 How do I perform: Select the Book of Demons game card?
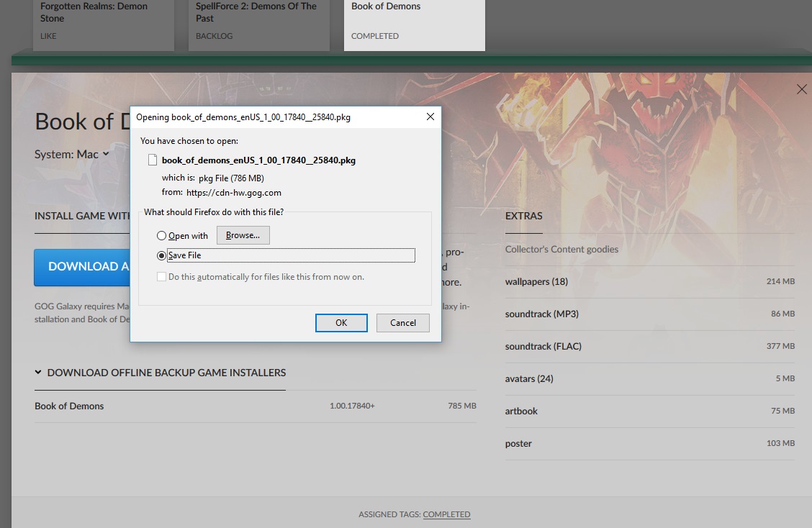(x=415, y=24)
